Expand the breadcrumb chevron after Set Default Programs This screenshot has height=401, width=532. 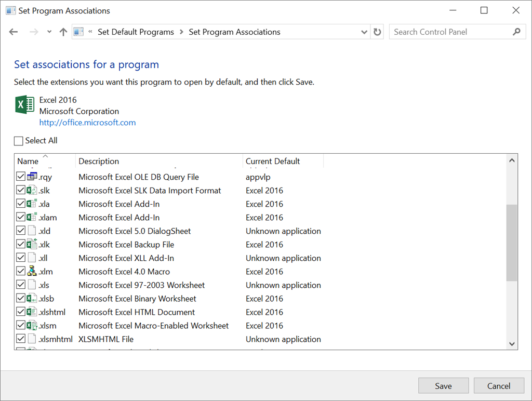[x=181, y=32]
